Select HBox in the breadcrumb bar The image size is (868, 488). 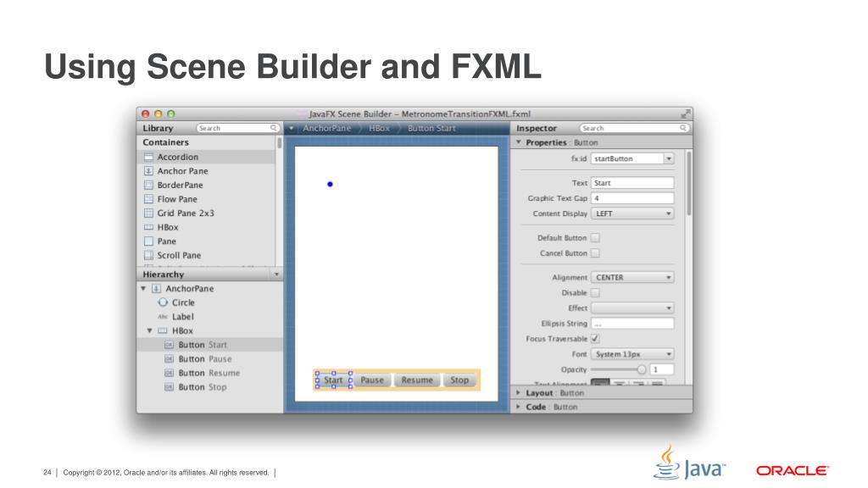pyautogui.click(x=379, y=129)
